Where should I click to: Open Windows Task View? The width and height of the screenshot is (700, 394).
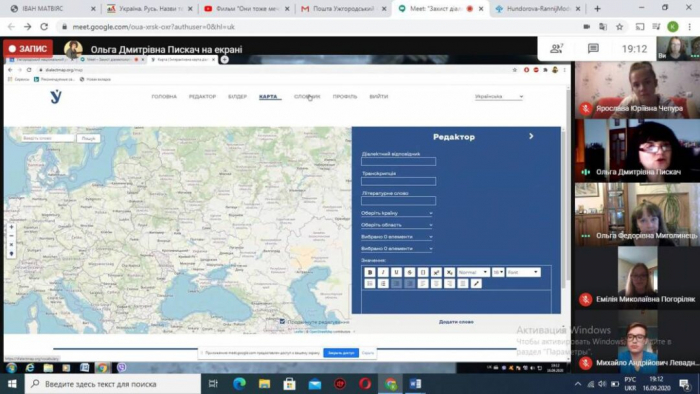pos(213,384)
